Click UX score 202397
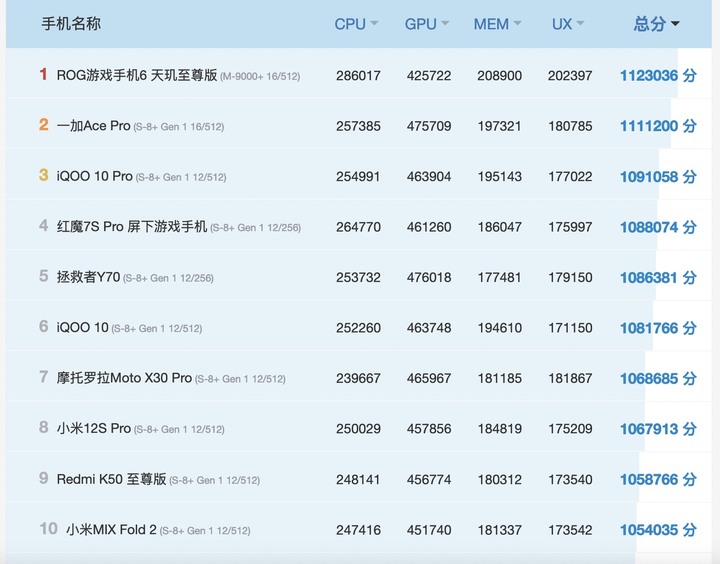 570,75
